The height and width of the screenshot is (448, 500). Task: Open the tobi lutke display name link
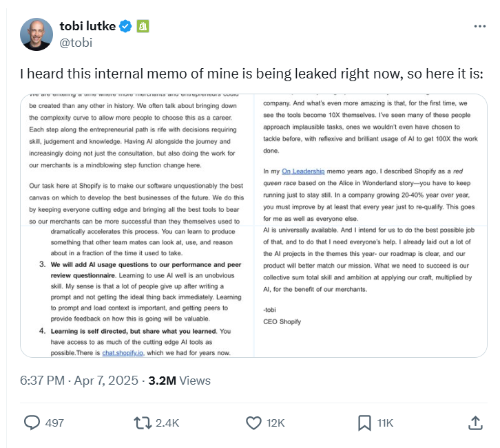pyautogui.click(x=89, y=27)
